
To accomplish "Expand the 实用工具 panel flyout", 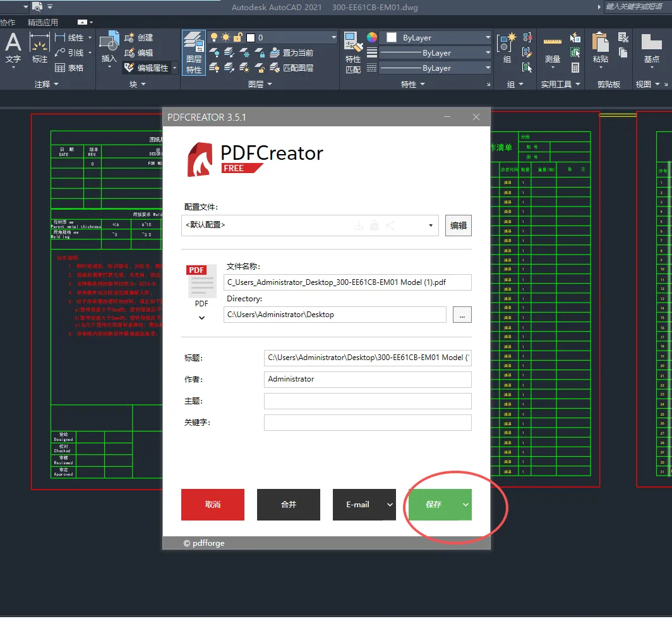I will pos(560,85).
